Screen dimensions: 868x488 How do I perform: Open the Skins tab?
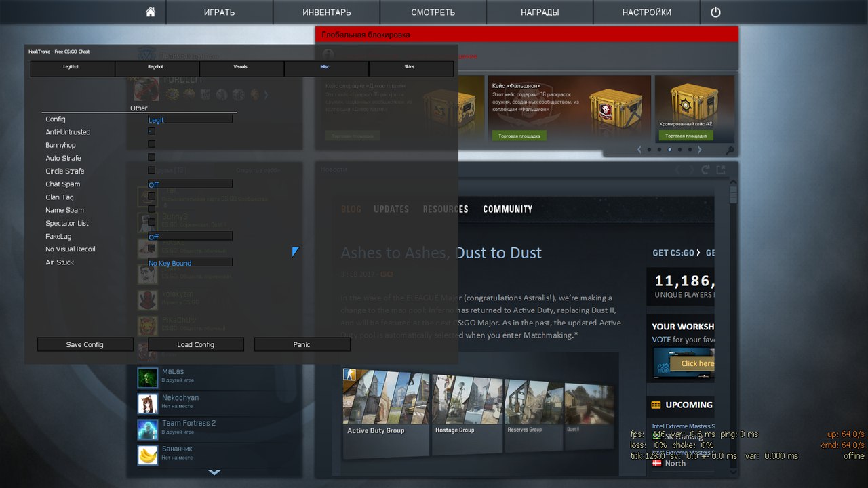[x=411, y=68]
